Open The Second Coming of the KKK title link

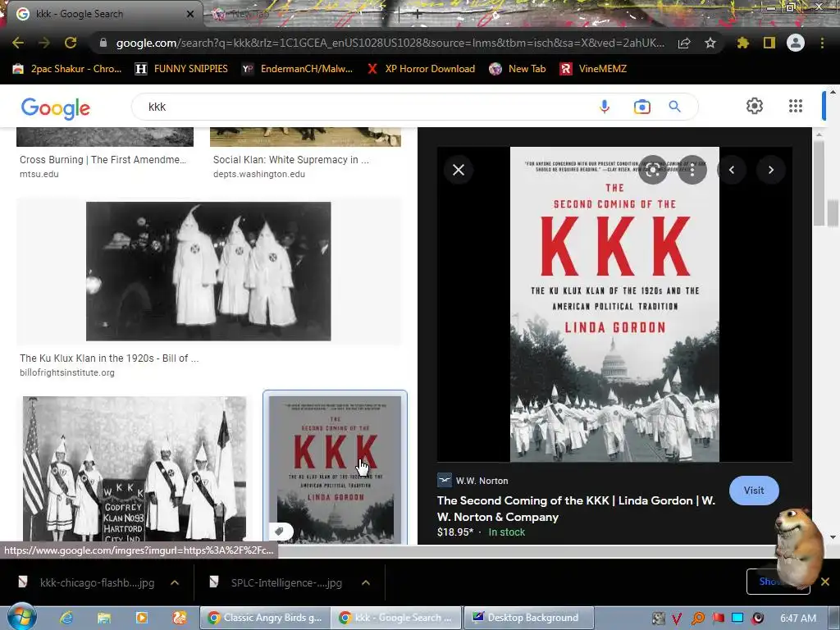(x=576, y=509)
